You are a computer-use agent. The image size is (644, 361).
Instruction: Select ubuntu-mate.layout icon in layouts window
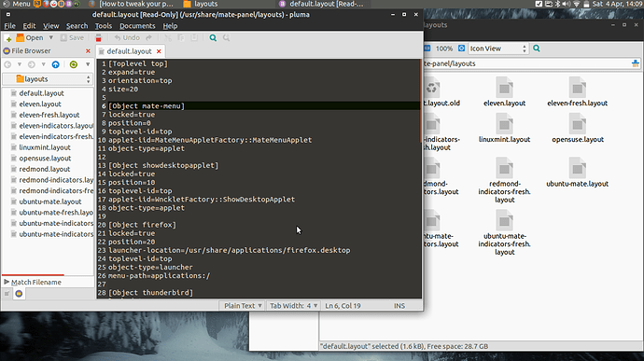tap(577, 173)
